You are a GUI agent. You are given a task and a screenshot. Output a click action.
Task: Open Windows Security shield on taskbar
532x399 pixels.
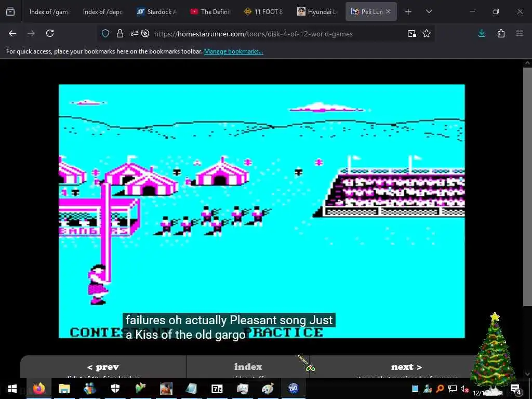(x=115, y=389)
